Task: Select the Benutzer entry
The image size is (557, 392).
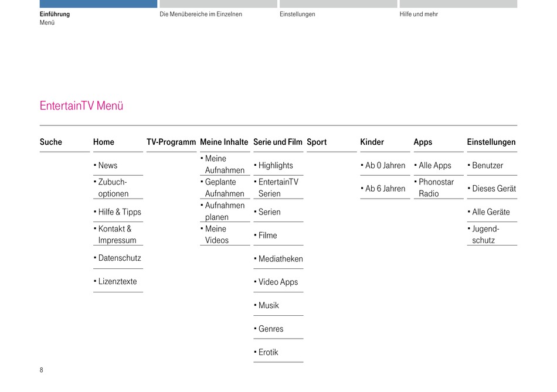Action: [487, 165]
